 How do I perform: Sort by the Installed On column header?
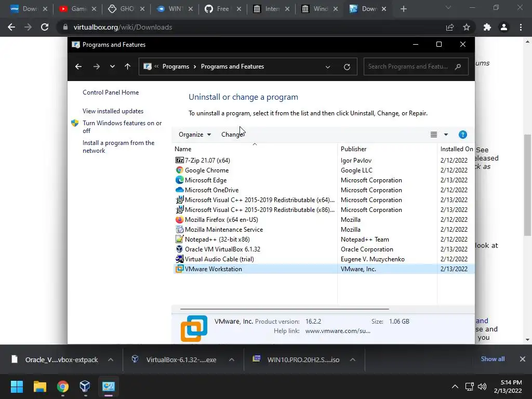pyautogui.click(x=456, y=149)
